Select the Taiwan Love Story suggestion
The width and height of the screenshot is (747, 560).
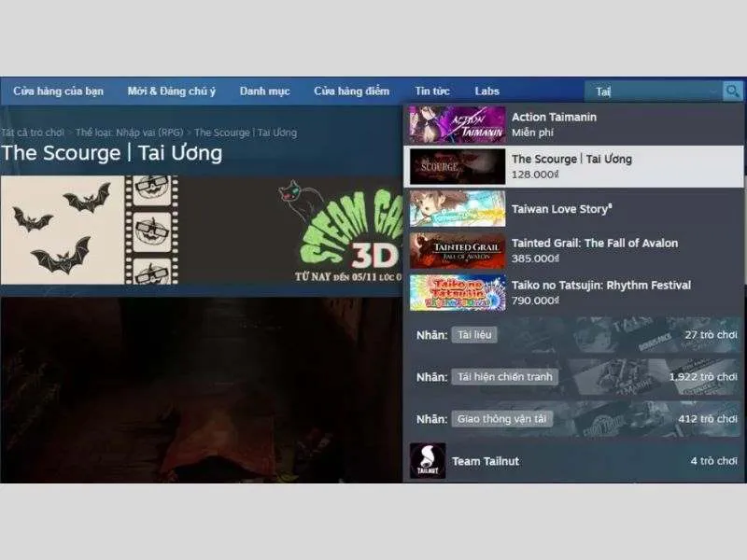tap(573, 208)
